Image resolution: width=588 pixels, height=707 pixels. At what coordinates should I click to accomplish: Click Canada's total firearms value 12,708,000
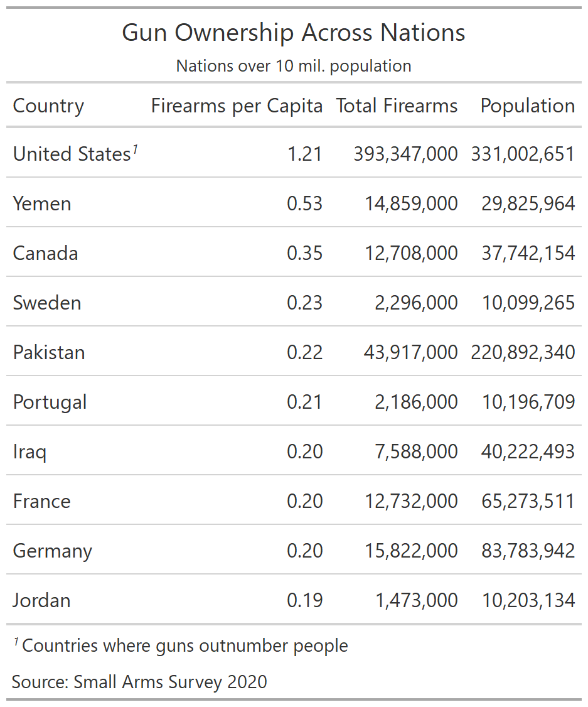pos(411,254)
